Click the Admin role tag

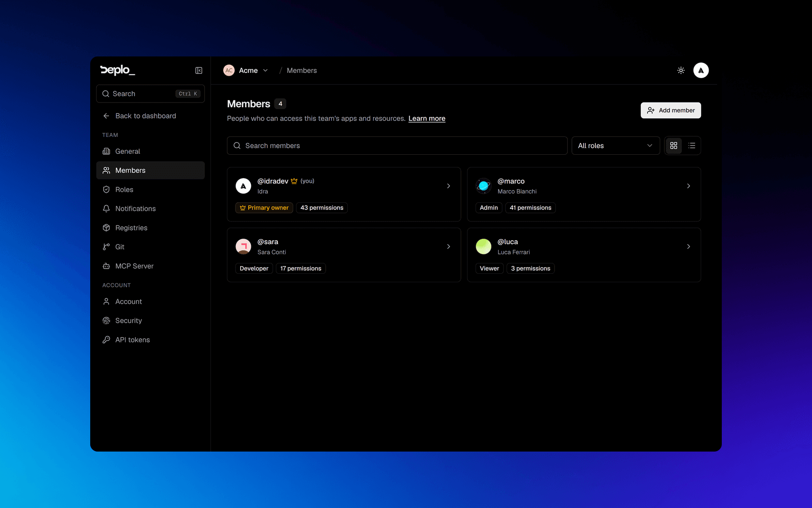489,208
